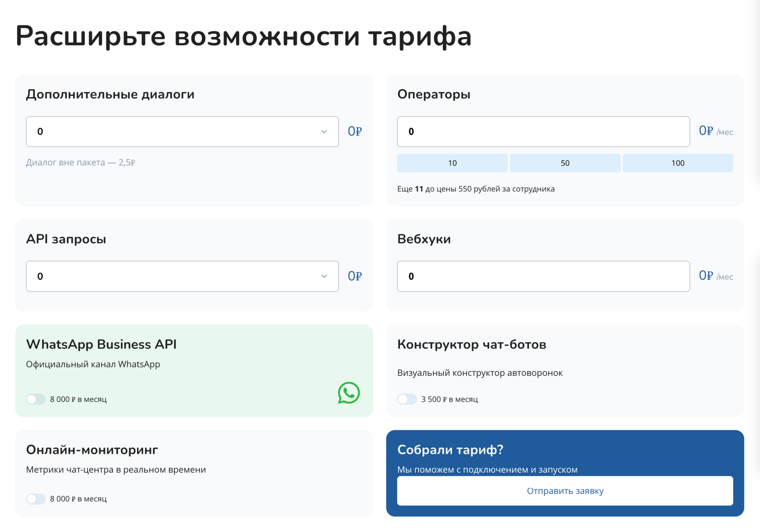Click the API запросы 0₽ price

tap(355, 276)
